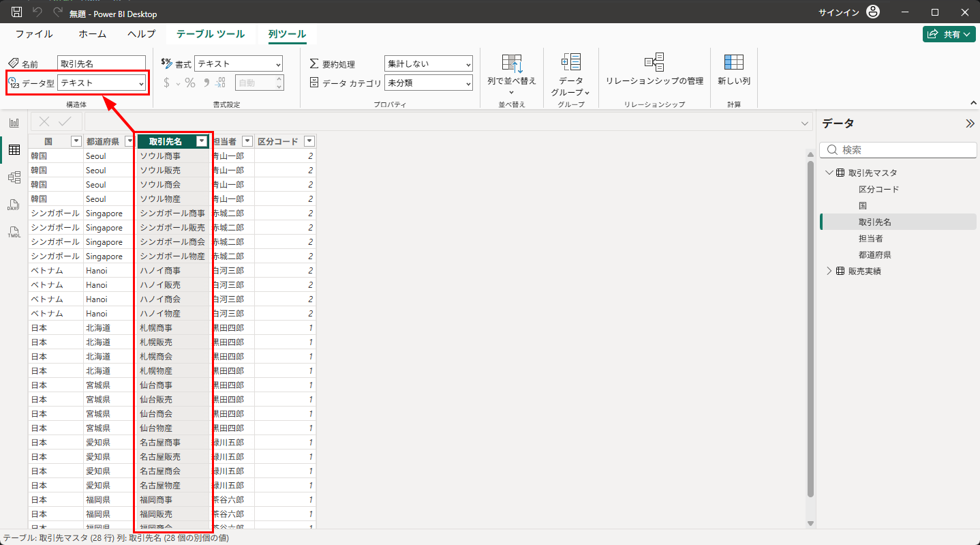Viewport: 980px width, 545px height.
Task: Click the 新しい列 new column icon
Action: pos(734,62)
